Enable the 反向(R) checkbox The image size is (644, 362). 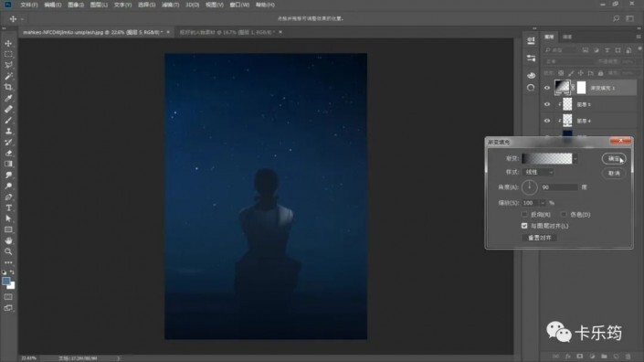pyautogui.click(x=524, y=215)
